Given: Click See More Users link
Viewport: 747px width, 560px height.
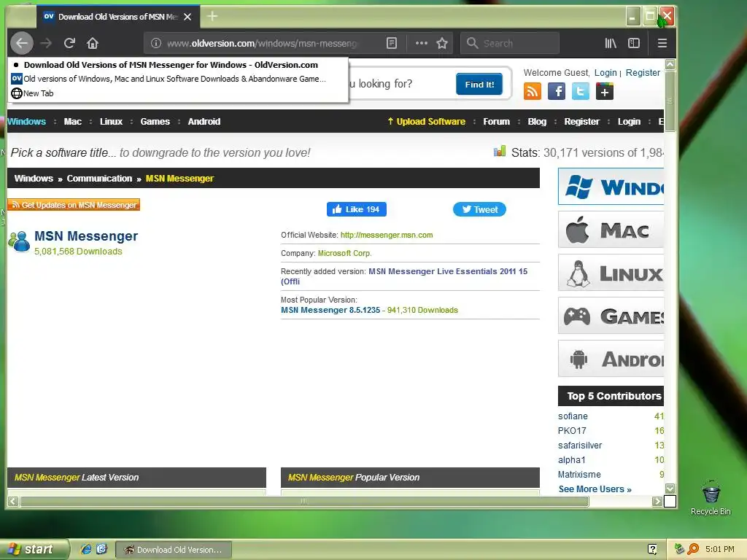Looking at the screenshot, I should [595, 489].
